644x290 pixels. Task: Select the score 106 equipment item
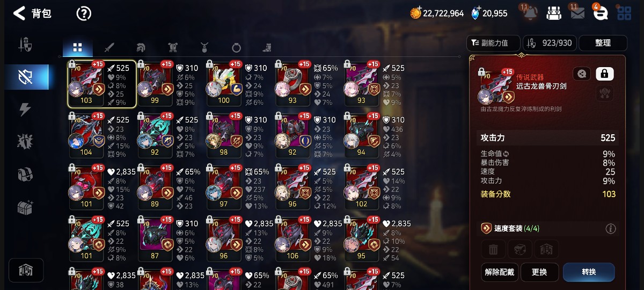click(x=293, y=239)
